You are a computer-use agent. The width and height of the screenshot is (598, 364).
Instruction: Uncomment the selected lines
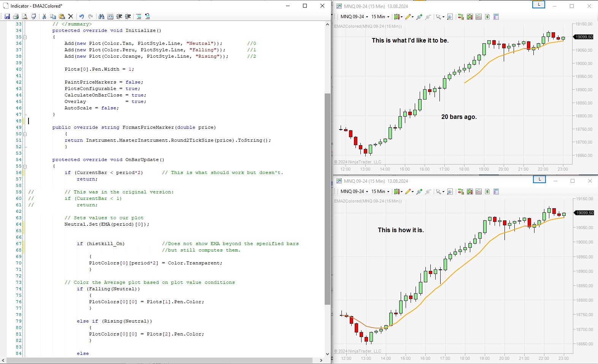[x=148, y=16]
